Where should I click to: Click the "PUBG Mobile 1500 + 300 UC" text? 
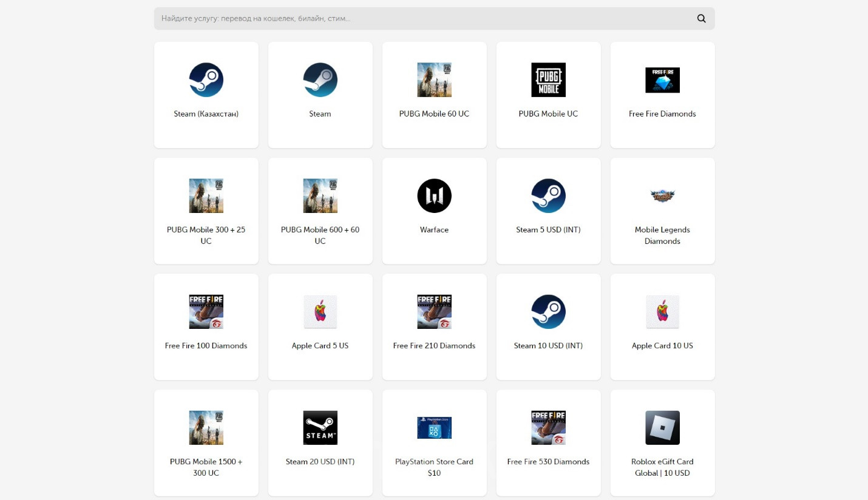[x=206, y=467]
